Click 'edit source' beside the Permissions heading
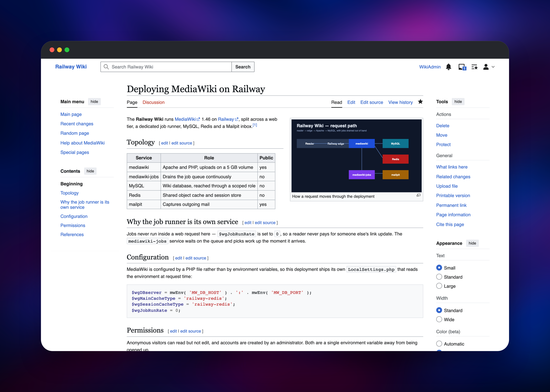 coord(191,331)
